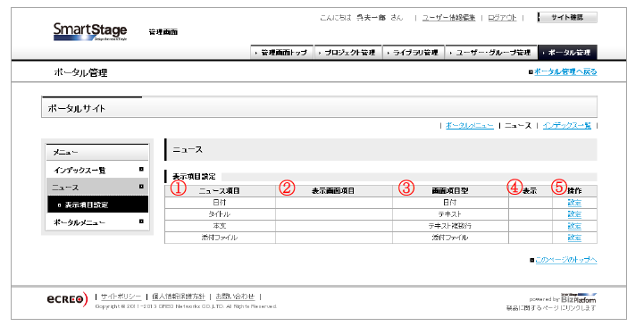Viewport: 644px width, 326px height.
Task: Select ポータルメニュー in side menu
Action: (97, 222)
